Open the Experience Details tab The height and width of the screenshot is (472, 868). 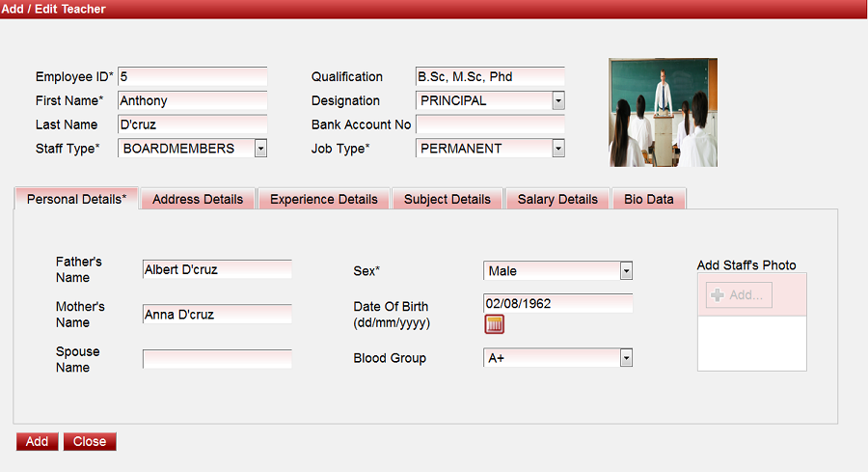tap(323, 199)
